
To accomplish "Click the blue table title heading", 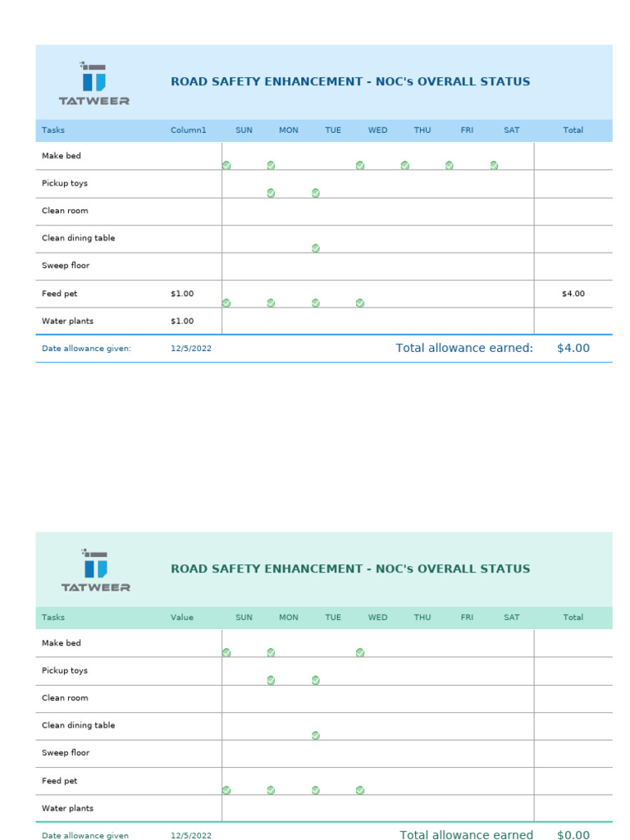I will coord(350,81).
